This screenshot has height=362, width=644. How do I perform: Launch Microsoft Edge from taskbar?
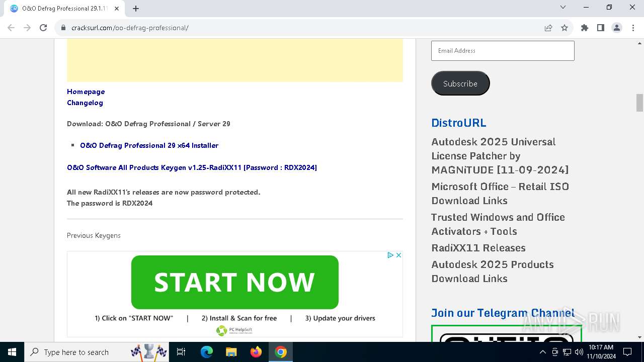coord(207,352)
